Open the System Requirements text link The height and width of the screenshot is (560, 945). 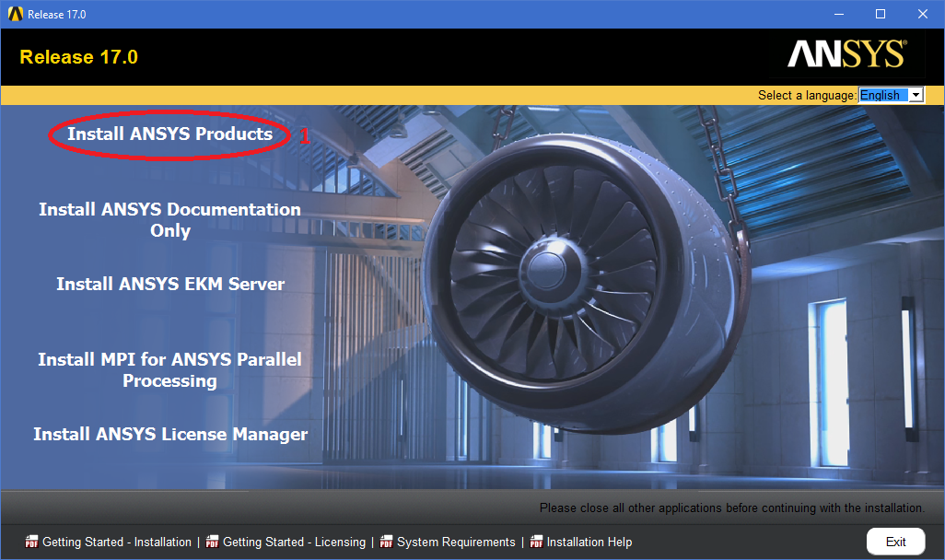456,542
